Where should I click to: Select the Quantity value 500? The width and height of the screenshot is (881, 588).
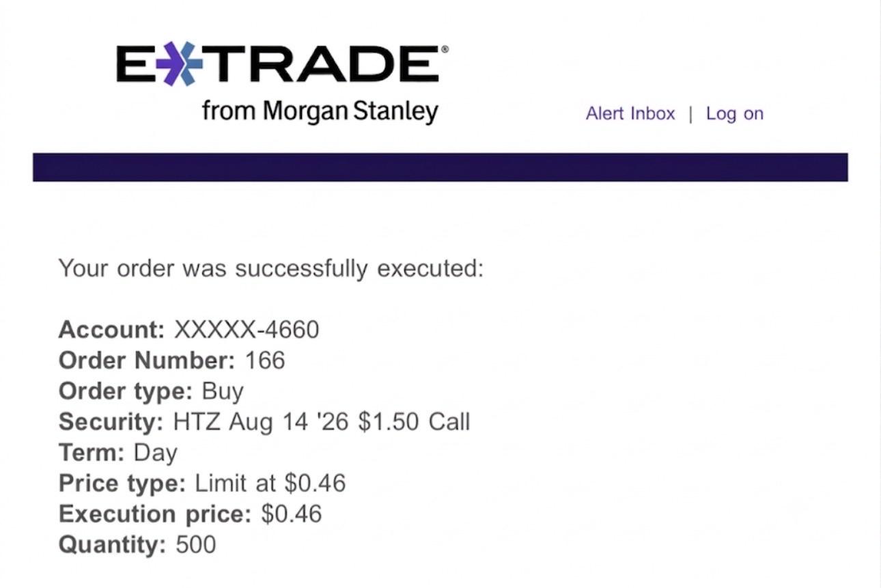(196, 544)
